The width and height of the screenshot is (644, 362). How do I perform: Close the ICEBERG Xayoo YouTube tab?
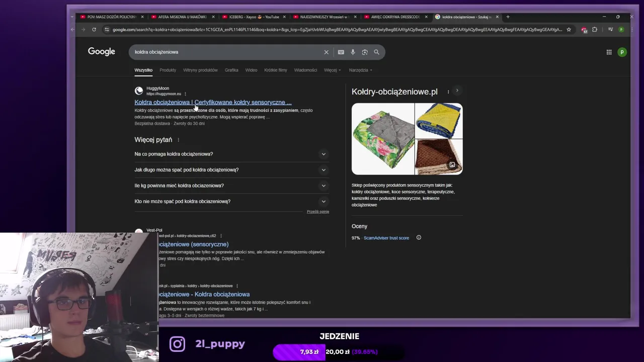coord(284,17)
